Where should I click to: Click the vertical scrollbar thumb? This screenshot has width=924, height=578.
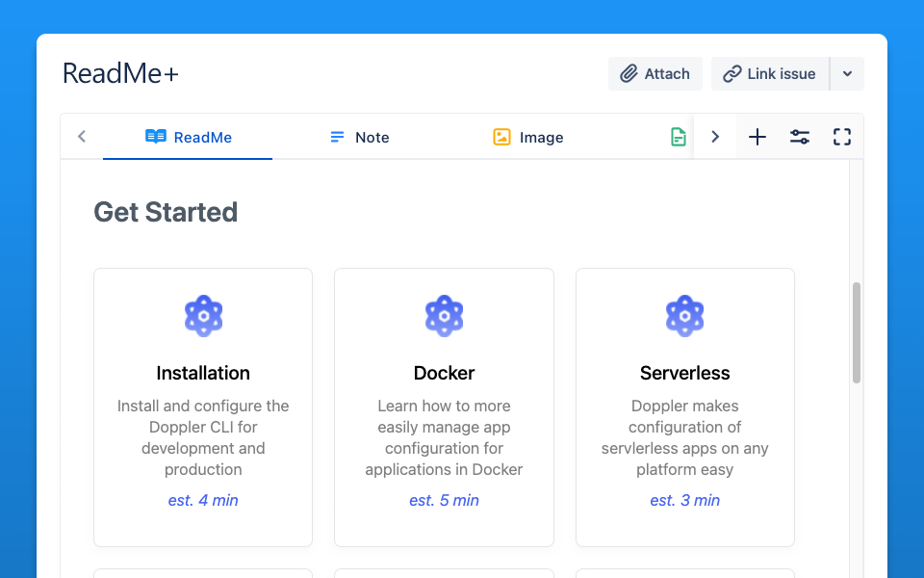pyautogui.click(x=857, y=332)
